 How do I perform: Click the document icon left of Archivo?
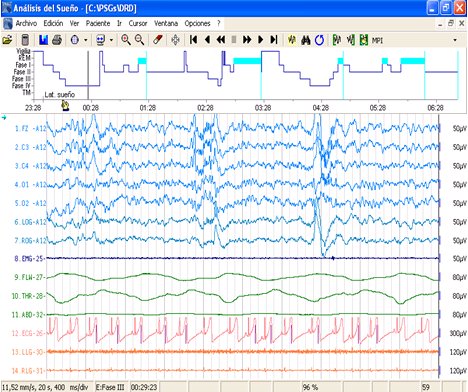7,24
